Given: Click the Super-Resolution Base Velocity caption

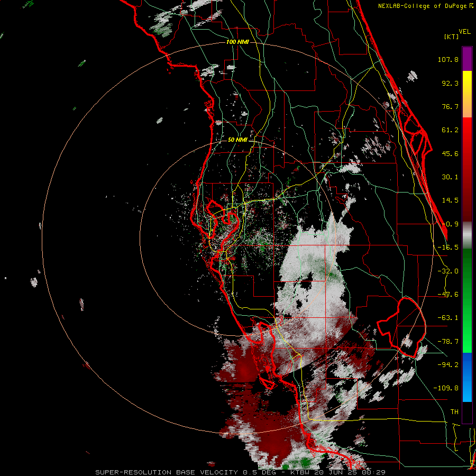Looking at the screenshot, I should pos(241,472).
